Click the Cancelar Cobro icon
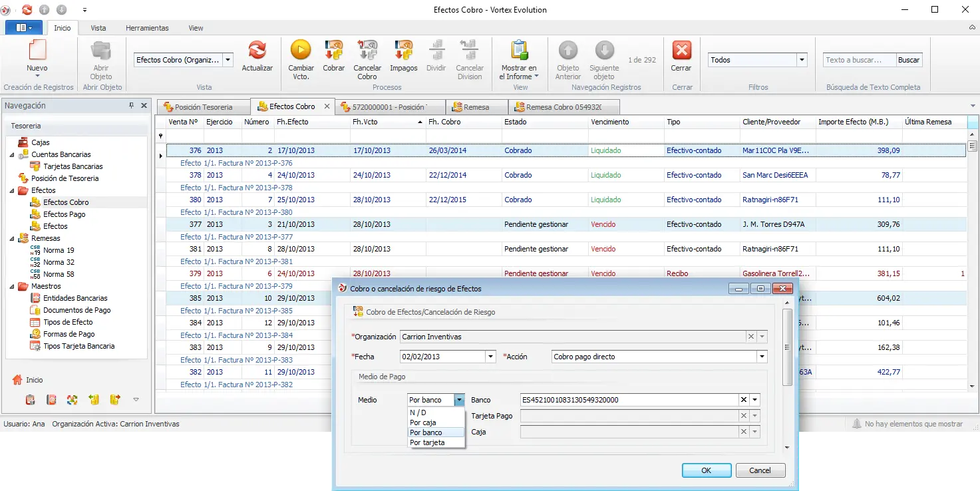 (367, 51)
